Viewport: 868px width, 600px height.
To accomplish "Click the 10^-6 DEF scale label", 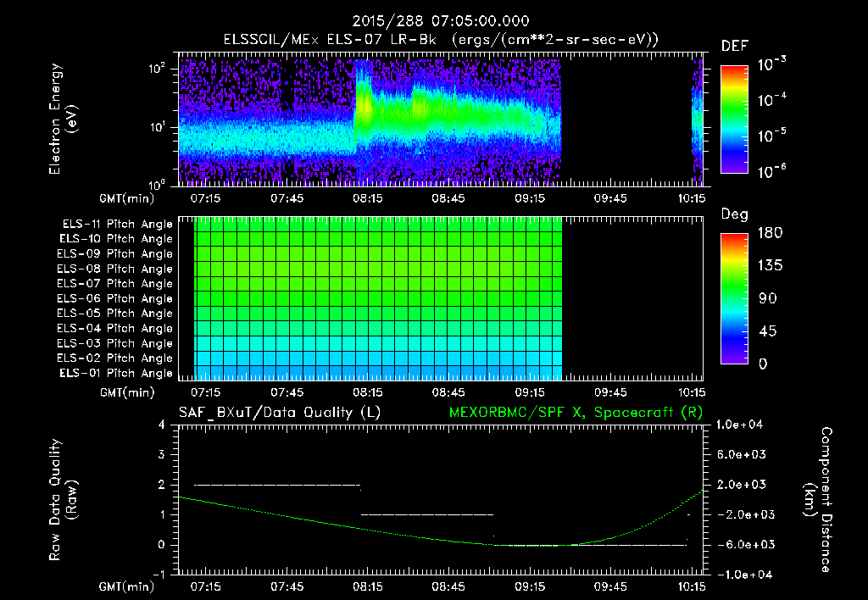I will coord(771,171).
